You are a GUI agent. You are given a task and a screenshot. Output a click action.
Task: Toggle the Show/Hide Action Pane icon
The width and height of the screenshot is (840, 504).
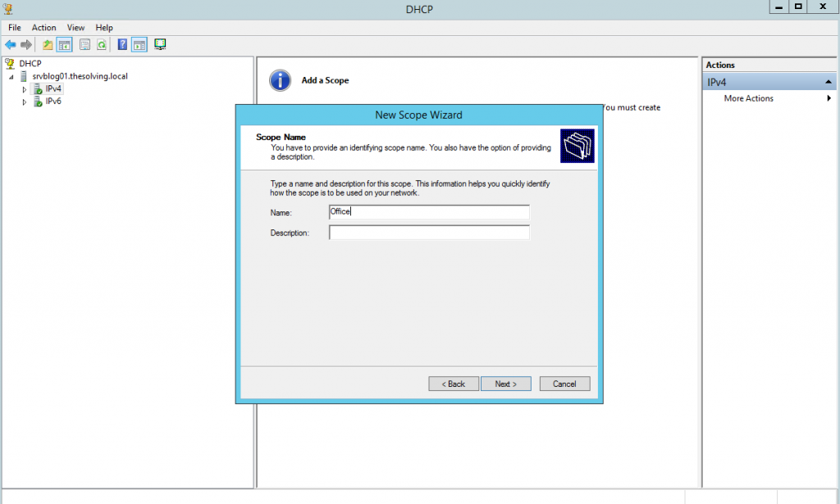click(139, 44)
